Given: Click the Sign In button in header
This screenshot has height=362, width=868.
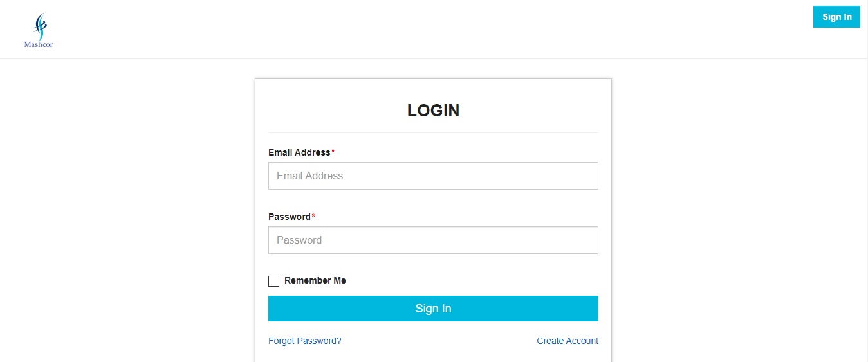Looking at the screenshot, I should (836, 17).
